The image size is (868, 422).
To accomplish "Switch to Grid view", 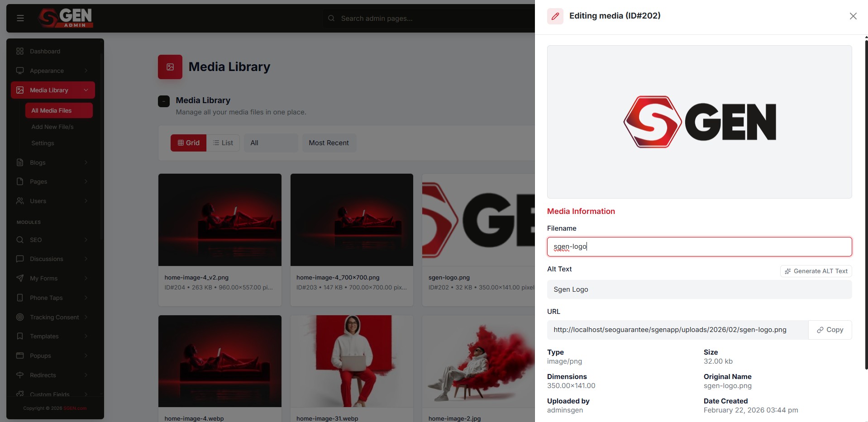I will tap(188, 143).
